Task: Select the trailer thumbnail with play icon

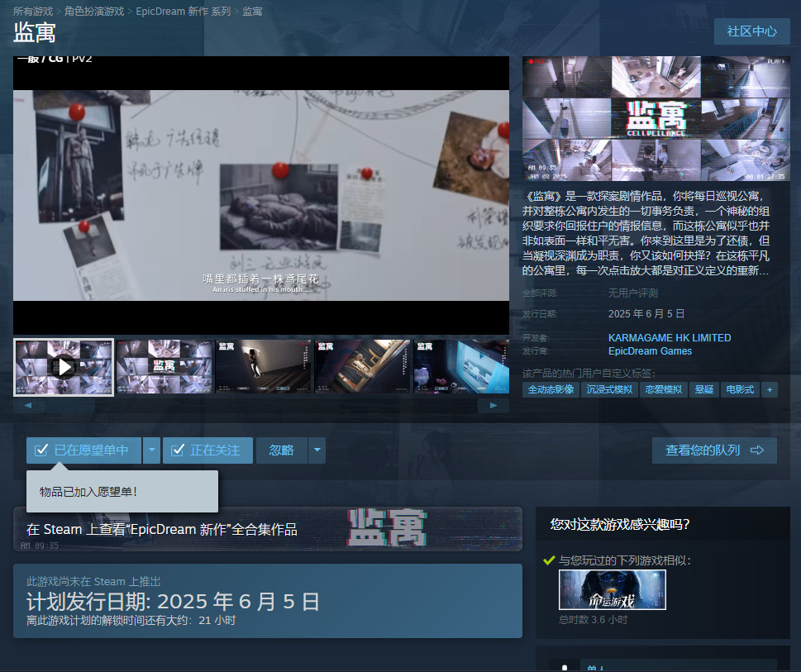Action: 64,367
